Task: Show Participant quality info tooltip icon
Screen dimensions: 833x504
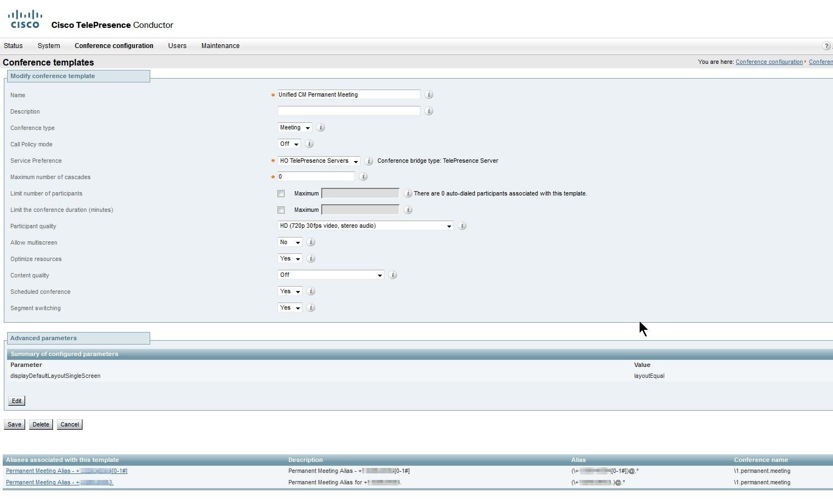Action: click(x=462, y=226)
